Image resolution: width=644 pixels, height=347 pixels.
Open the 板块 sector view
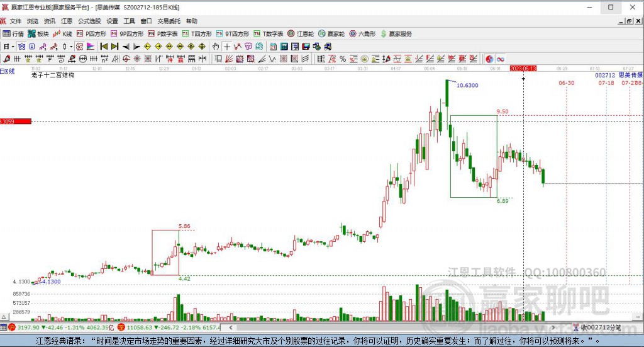point(38,34)
